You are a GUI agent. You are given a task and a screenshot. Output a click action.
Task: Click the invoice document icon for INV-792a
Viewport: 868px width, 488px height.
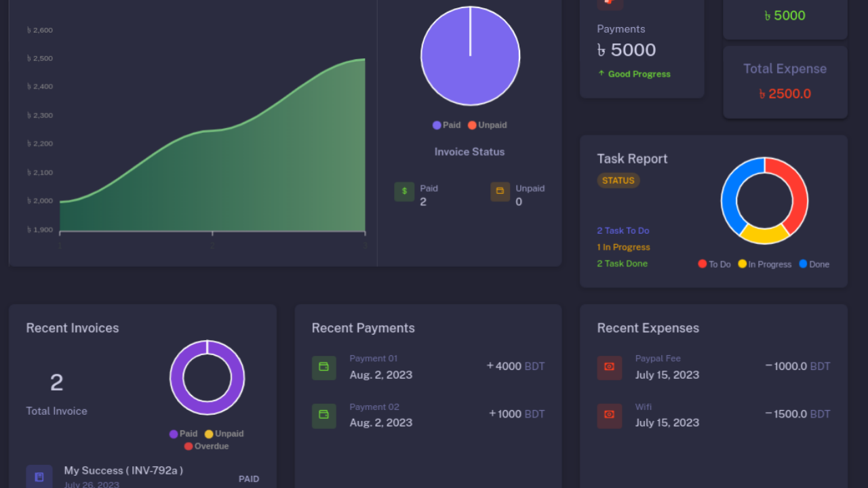pos(39,476)
